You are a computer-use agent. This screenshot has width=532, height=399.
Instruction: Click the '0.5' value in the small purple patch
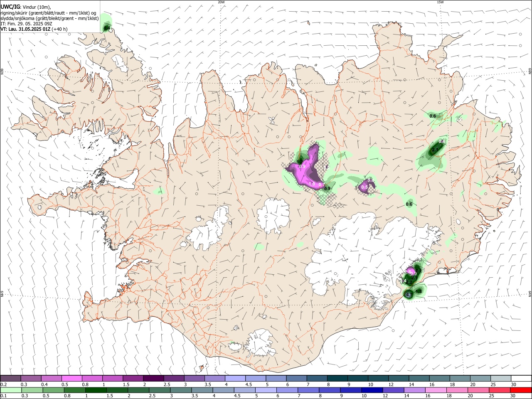(365, 187)
